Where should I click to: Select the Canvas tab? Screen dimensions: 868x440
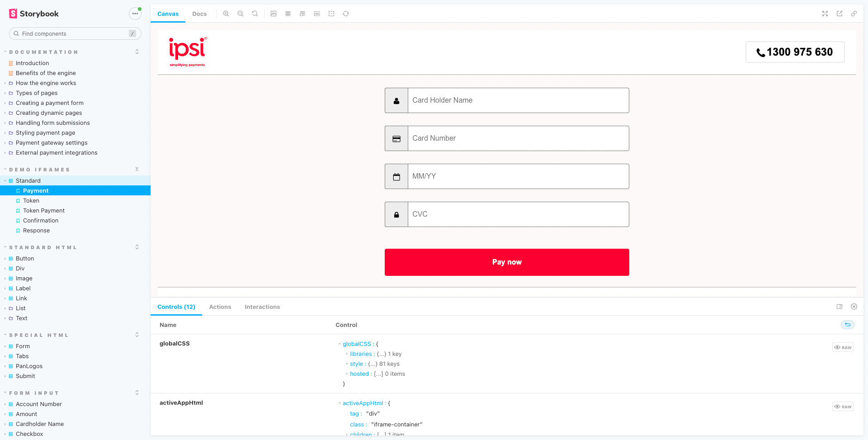pos(168,14)
